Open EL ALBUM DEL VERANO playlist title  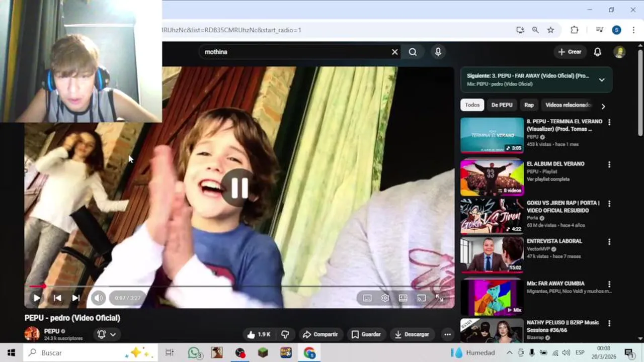pyautogui.click(x=555, y=164)
